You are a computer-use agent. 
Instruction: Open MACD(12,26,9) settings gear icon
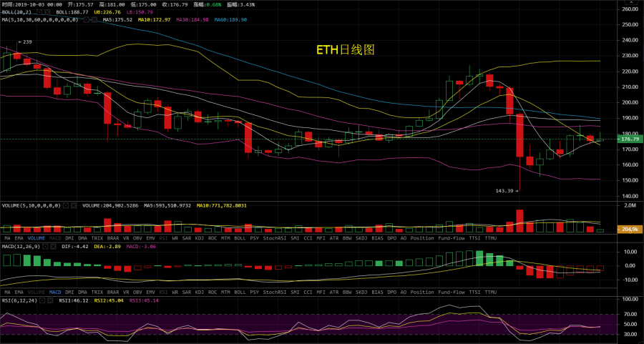coord(45,246)
